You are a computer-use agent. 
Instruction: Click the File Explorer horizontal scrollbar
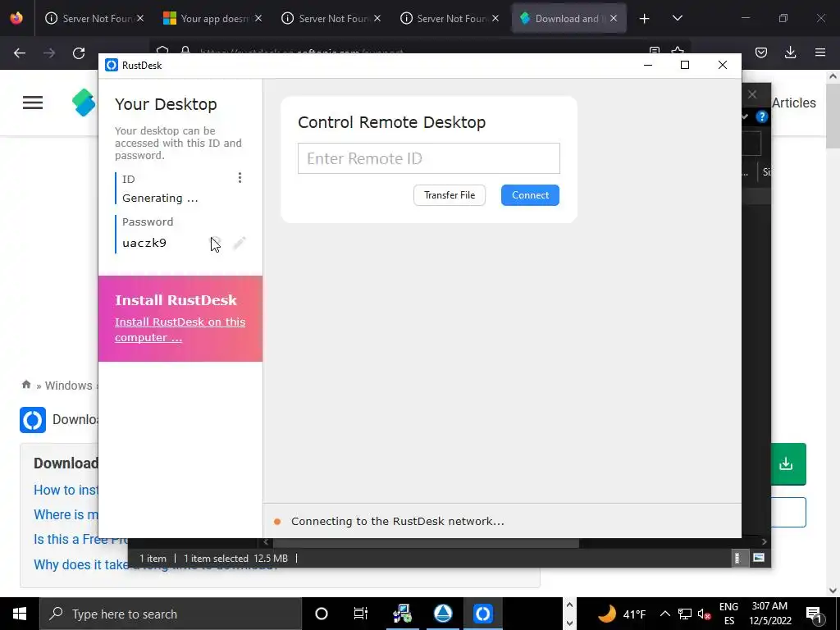(x=426, y=543)
